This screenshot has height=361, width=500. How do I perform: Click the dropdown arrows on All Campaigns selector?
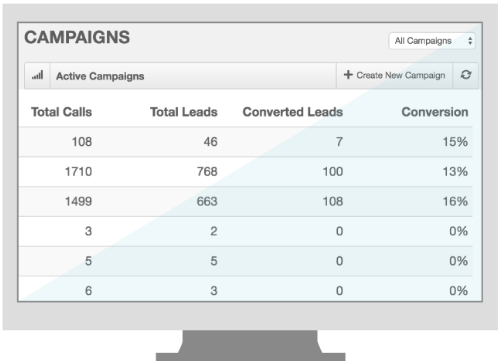(470, 41)
